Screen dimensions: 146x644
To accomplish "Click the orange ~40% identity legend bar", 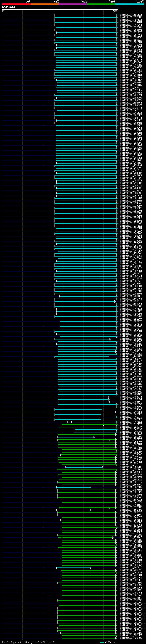I will [x=45, y=4].
